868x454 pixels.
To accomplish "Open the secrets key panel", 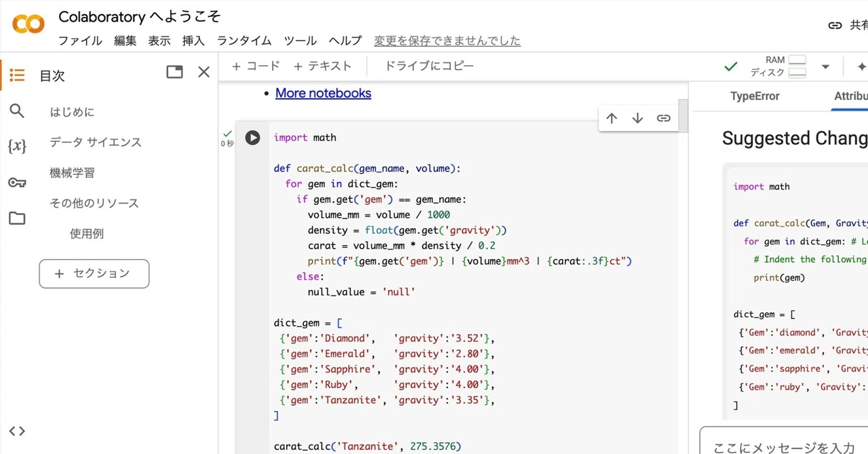I will click(17, 182).
